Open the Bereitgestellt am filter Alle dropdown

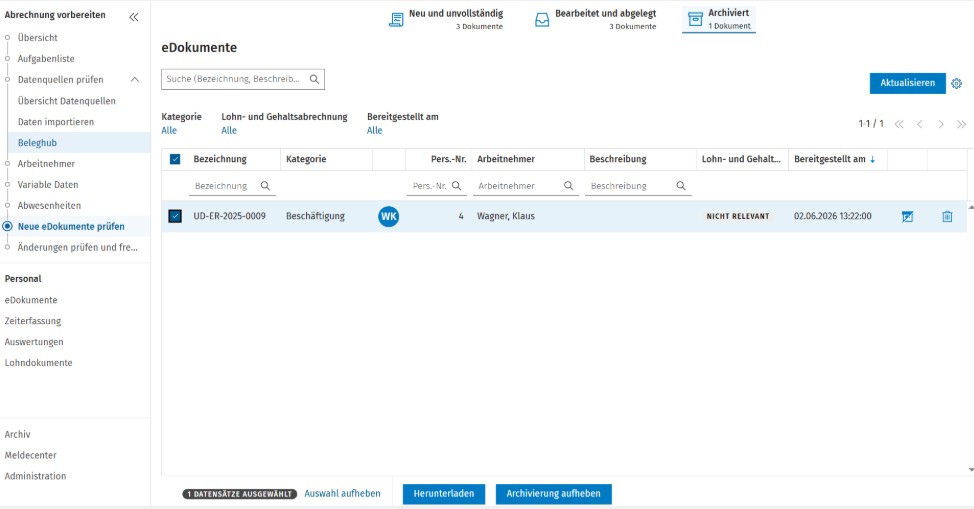pos(375,131)
